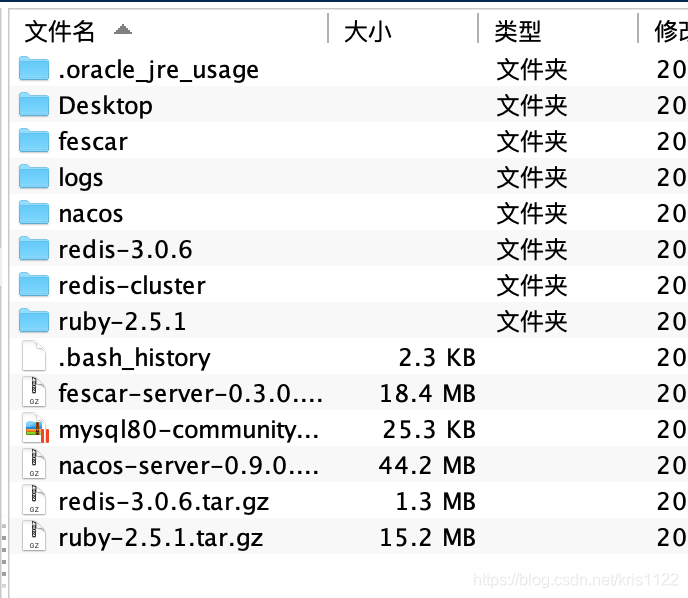The image size is (688, 598).
Task: Click the 文件夹 type cell for nacos
Action: pos(532,214)
